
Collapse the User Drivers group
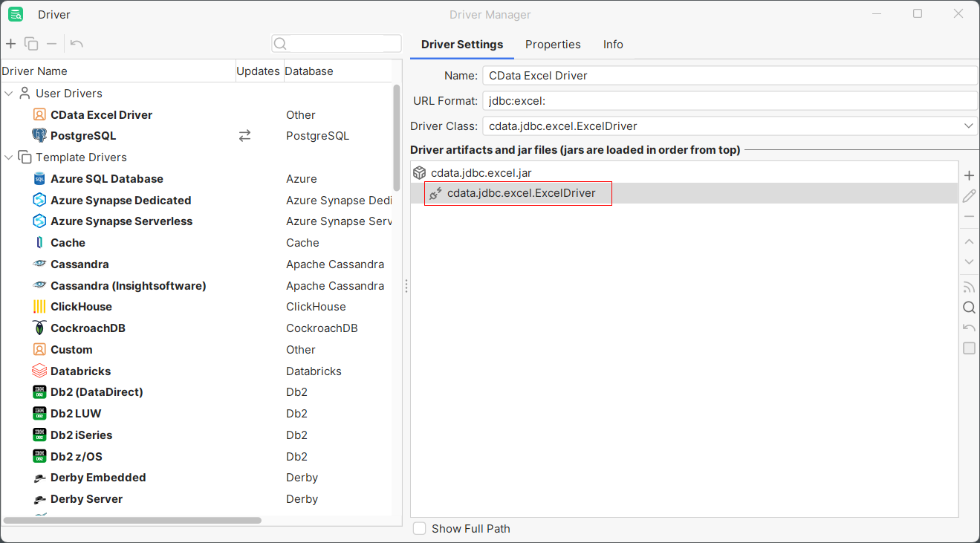click(x=9, y=94)
